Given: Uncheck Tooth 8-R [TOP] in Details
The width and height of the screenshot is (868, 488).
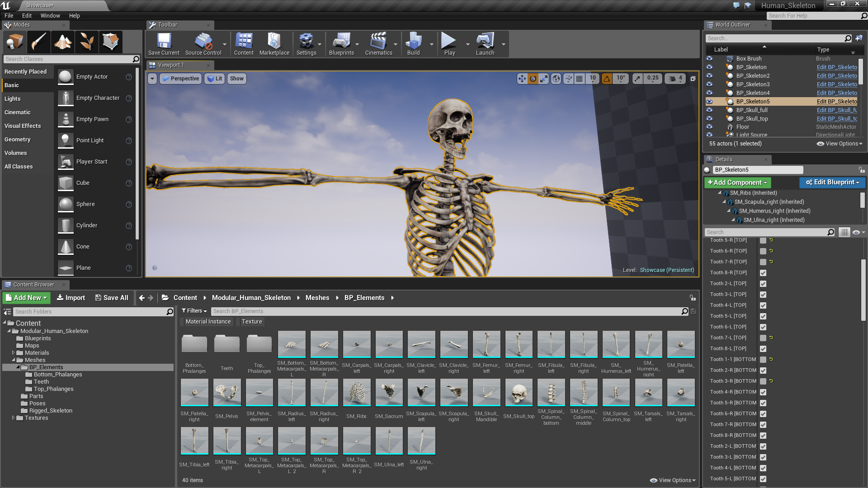Looking at the screenshot, I should click(x=764, y=273).
